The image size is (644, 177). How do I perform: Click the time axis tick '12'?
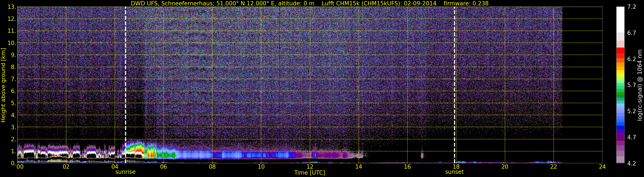click(310, 167)
